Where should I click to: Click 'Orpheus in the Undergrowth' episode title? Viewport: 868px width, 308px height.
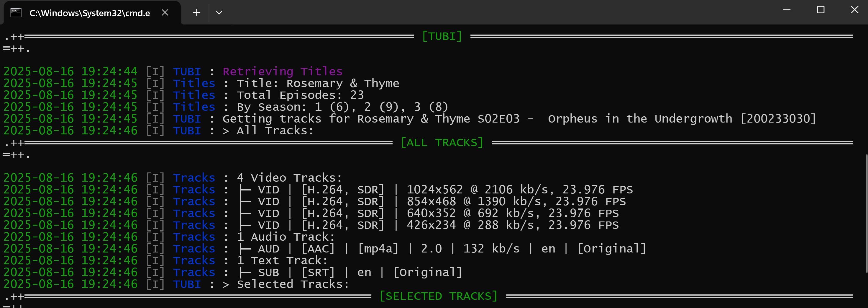click(640, 119)
